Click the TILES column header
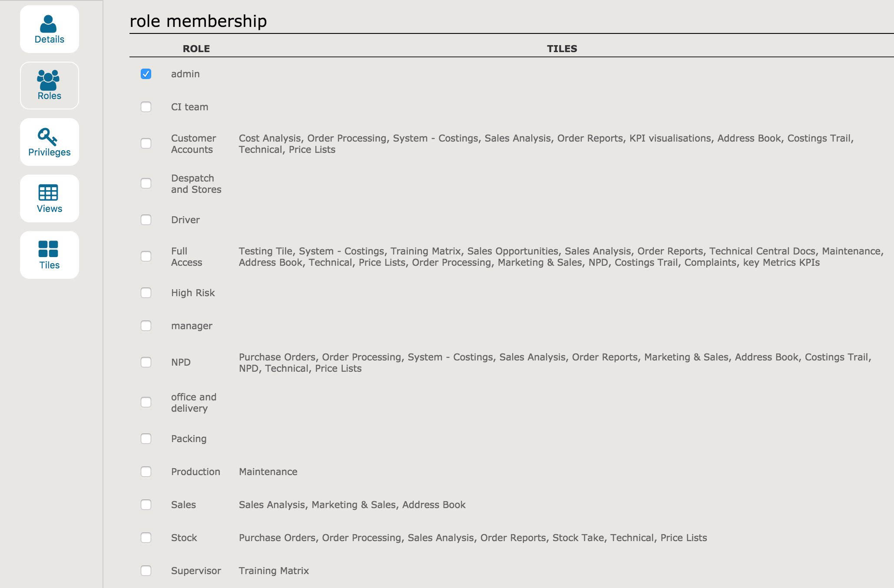 click(562, 49)
